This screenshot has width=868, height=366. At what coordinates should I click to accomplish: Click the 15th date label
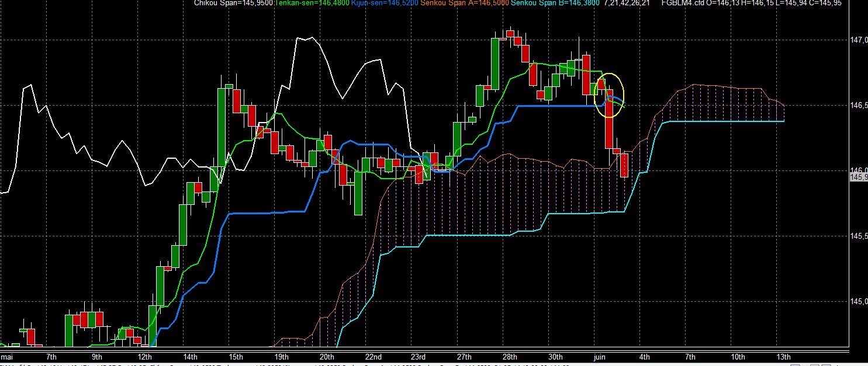click(x=236, y=357)
